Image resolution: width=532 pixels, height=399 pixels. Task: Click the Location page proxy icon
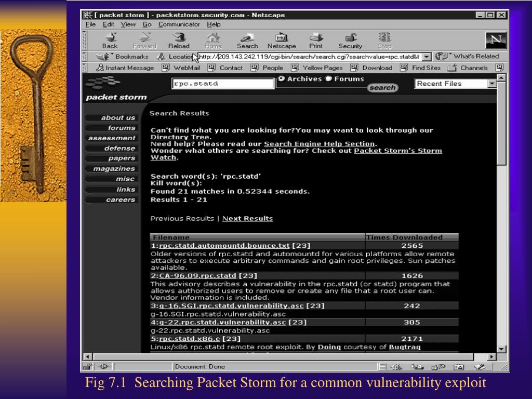[161, 57]
